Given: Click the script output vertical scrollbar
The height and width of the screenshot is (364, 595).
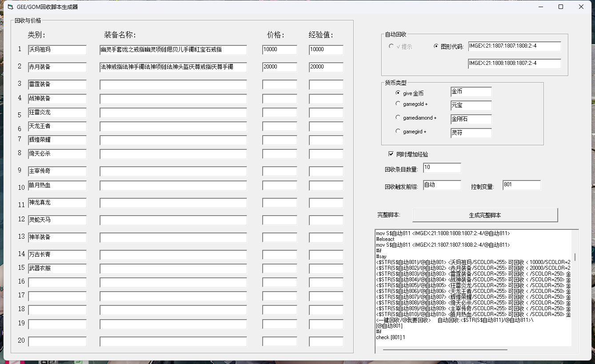Looking at the screenshot, I should click(x=575, y=257).
